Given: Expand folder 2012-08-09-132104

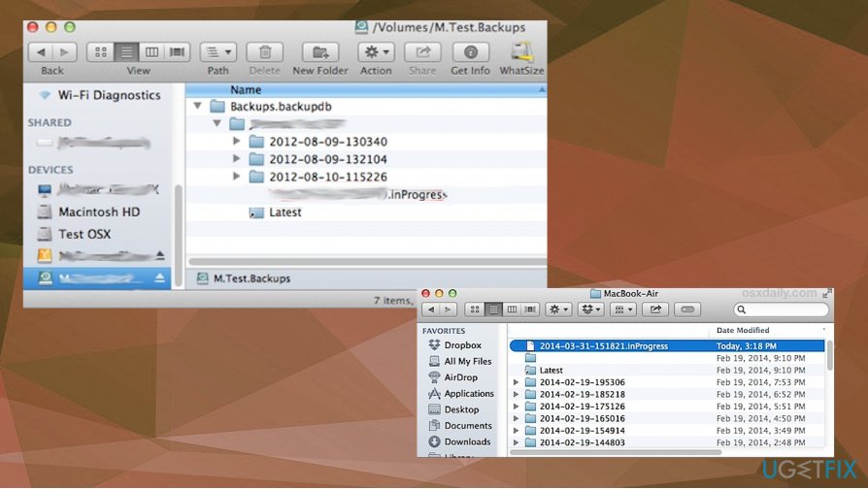Looking at the screenshot, I should [x=236, y=159].
